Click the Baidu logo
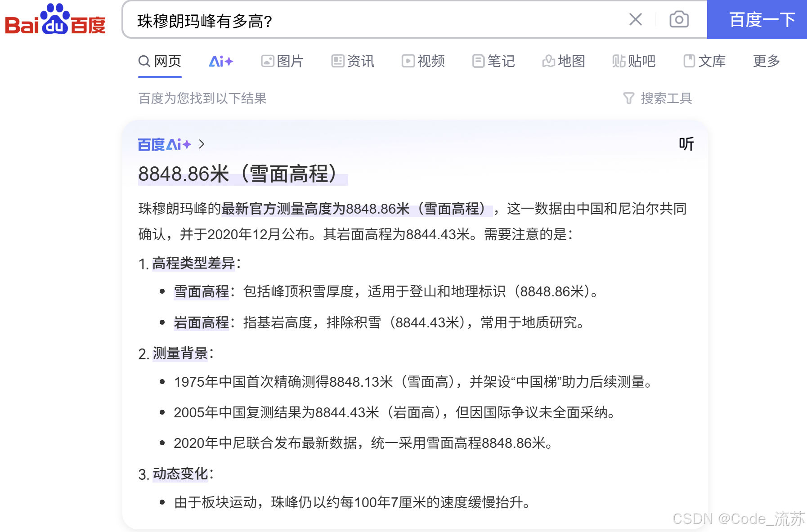This screenshot has width=807, height=532. (55, 19)
